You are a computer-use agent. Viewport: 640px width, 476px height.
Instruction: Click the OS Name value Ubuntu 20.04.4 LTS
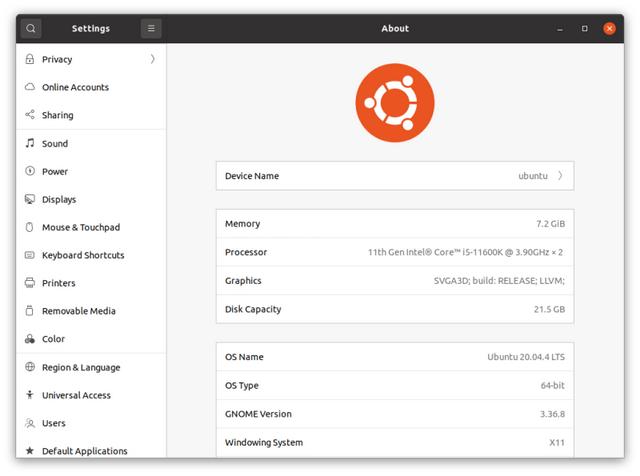[526, 357]
